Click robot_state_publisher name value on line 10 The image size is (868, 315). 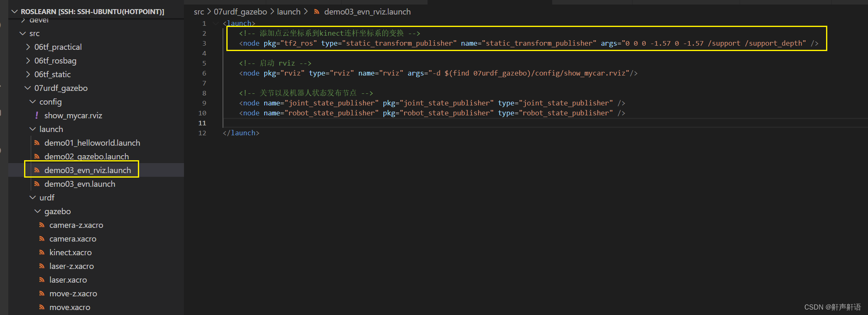331,113
